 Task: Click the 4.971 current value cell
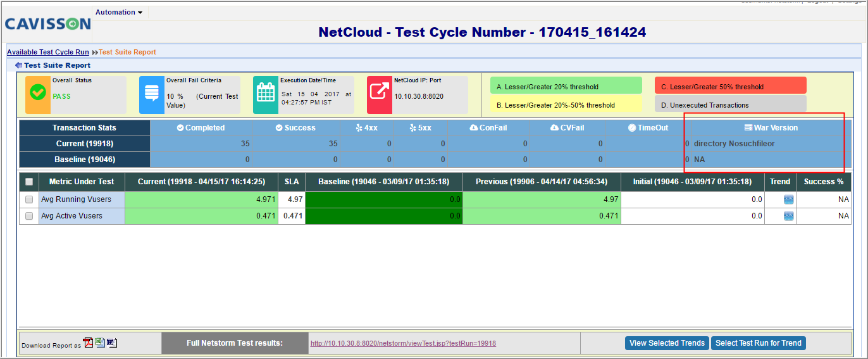point(201,199)
